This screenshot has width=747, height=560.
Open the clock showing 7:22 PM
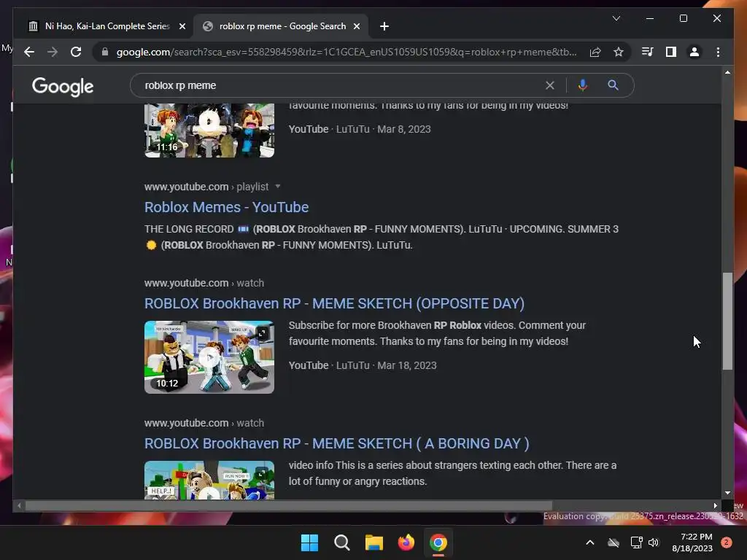tap(692, 542)
